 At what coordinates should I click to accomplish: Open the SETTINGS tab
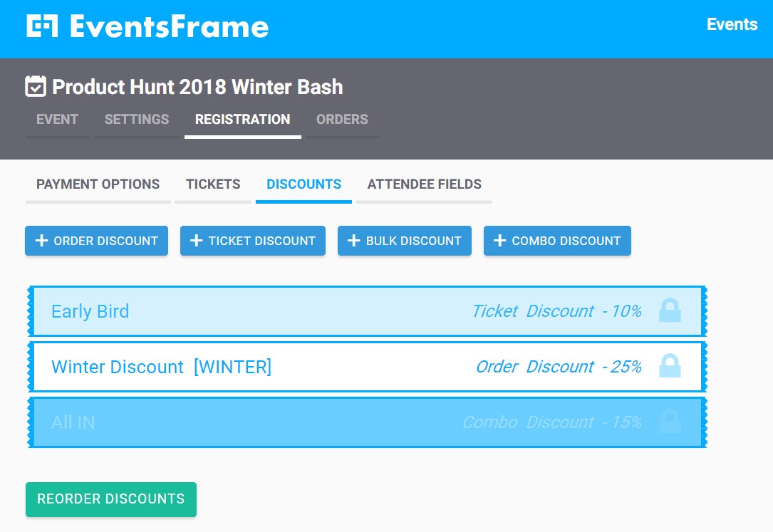[x=136, y=120]
